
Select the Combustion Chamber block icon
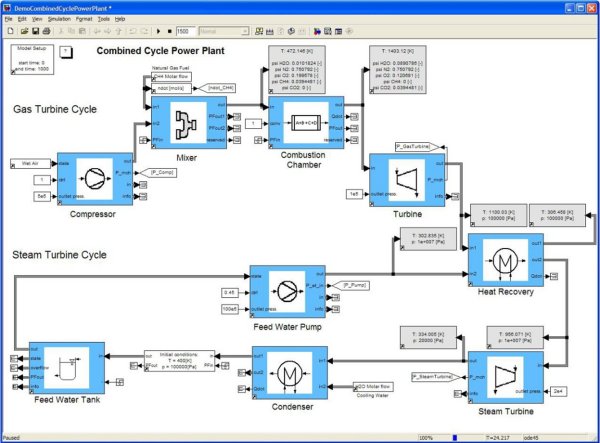[x=306, y=123]
